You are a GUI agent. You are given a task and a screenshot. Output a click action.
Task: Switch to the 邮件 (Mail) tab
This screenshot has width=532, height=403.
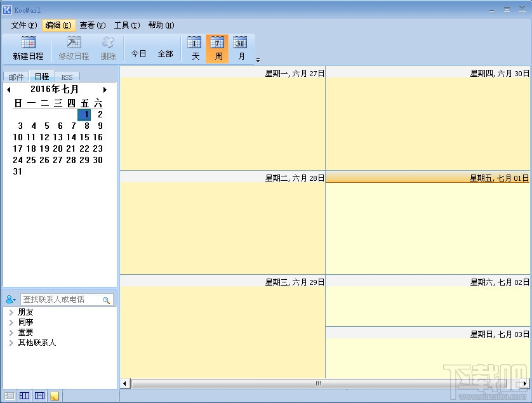pos(15,76)
